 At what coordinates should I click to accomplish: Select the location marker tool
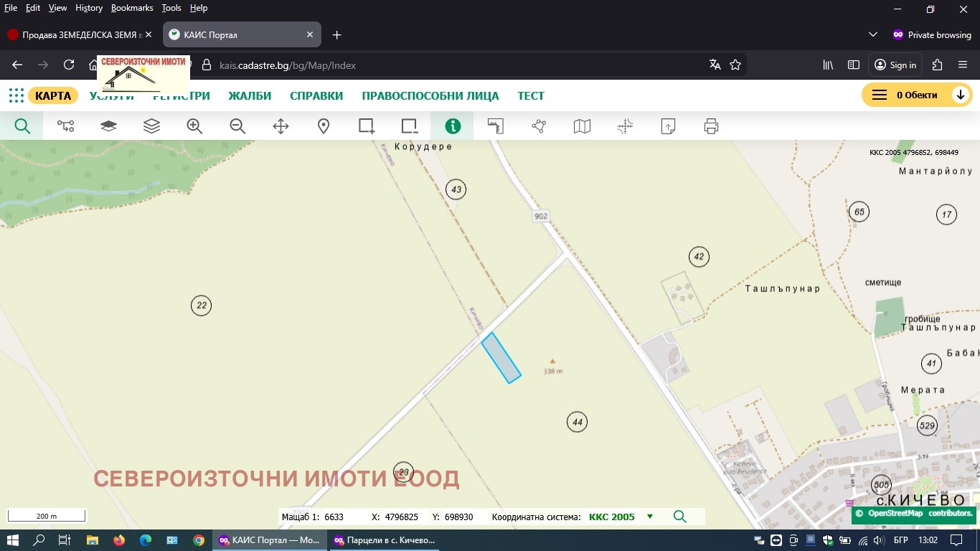point(324,126)
